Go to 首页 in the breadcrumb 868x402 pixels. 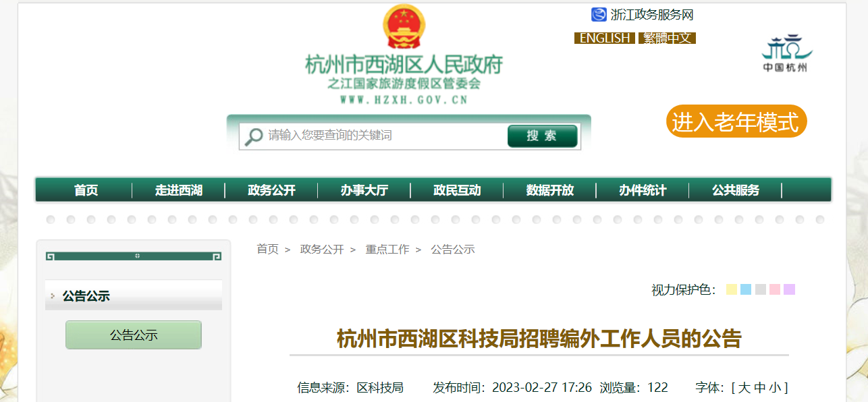pos(267,250)
